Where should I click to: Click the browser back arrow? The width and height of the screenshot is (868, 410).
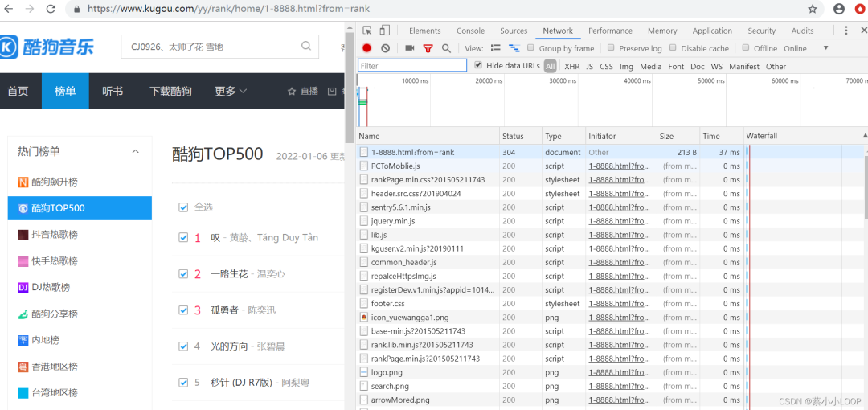(9, 9)
